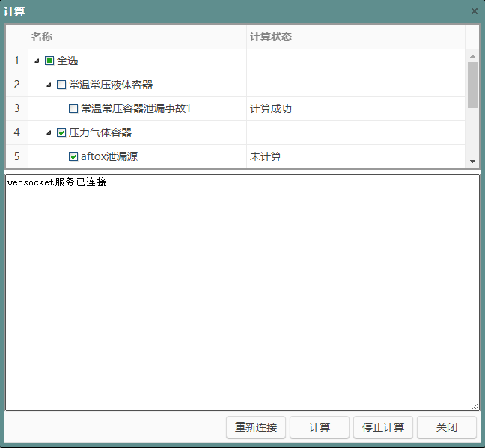Viewport: 485px width, 448px height.
Task: Collapse the 常温常压液体容器 tree node
Action: tap(49, 85)
